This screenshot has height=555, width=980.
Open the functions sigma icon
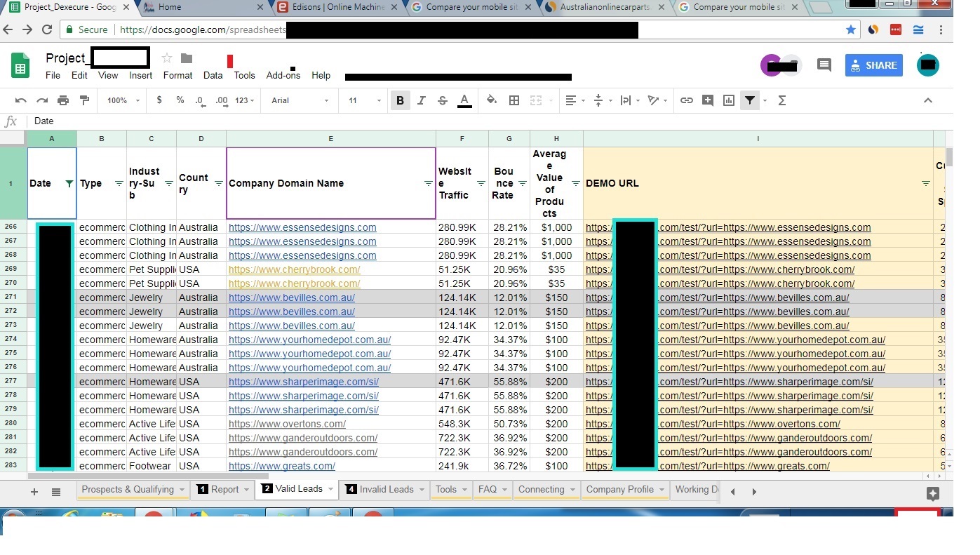[x=781, y=100]
